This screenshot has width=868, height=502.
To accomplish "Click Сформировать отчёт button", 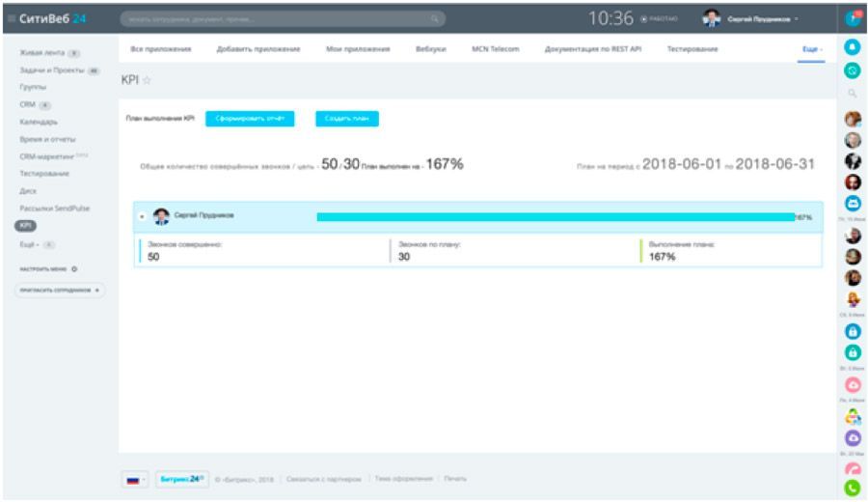I will (x=249, y=118).
